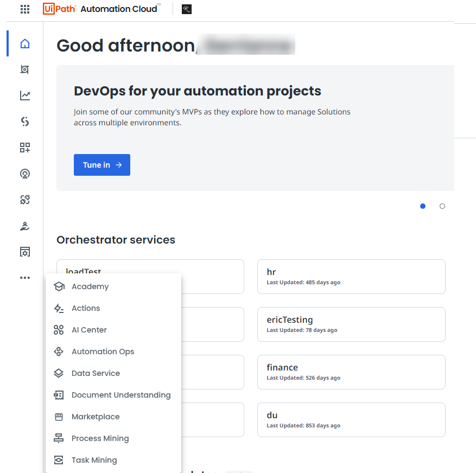
Task: Select Marketplace from the More menu
Action: pyautogui.click(x=113, y=417)
